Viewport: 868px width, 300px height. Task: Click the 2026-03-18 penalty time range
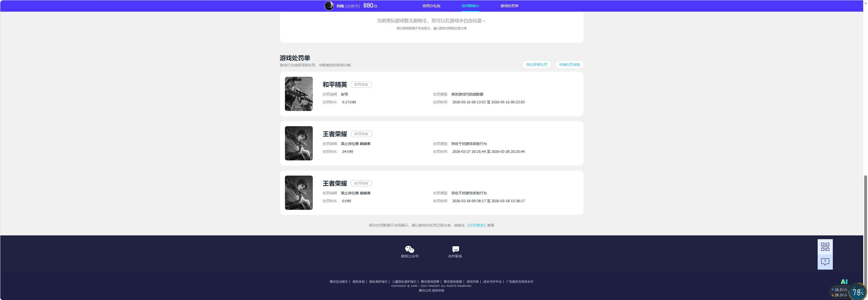488,201
